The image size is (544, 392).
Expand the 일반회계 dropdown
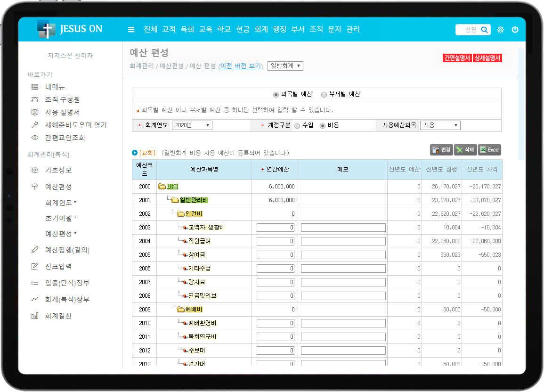click(285, 66)
